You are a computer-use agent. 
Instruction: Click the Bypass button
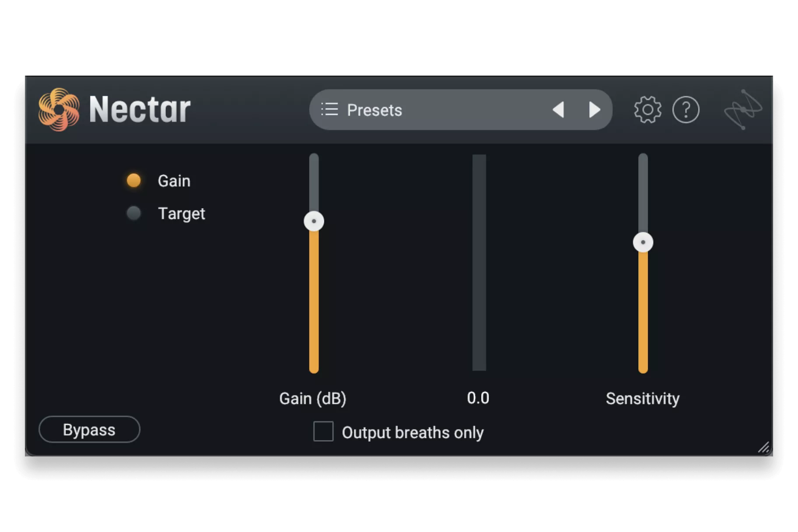89,430
